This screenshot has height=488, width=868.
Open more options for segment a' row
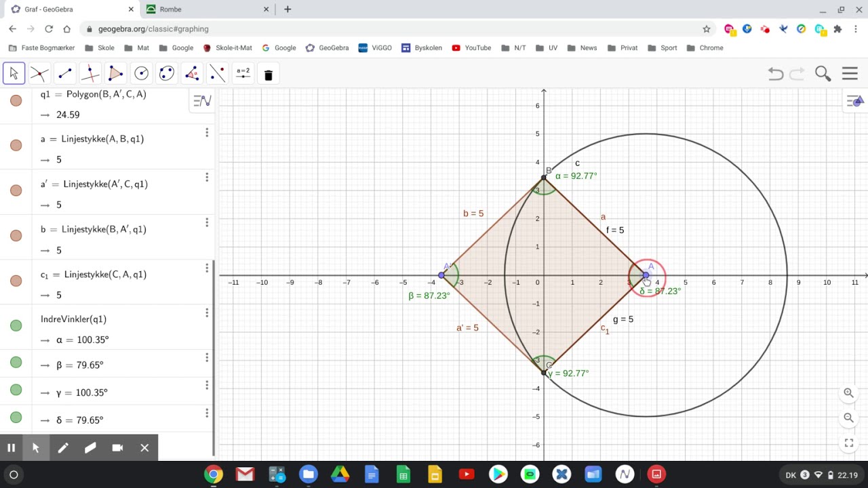(207, 178)
